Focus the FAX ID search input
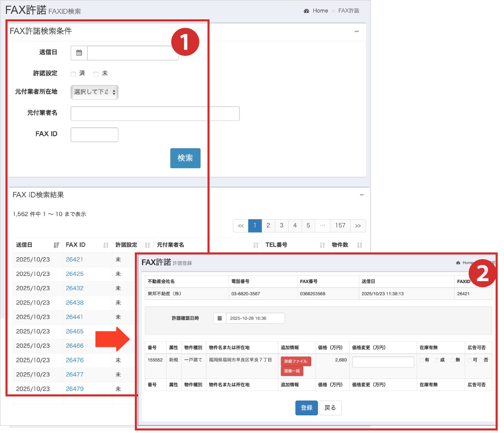The height and width of the screenshot is (433, 504). tap(94, 135)
